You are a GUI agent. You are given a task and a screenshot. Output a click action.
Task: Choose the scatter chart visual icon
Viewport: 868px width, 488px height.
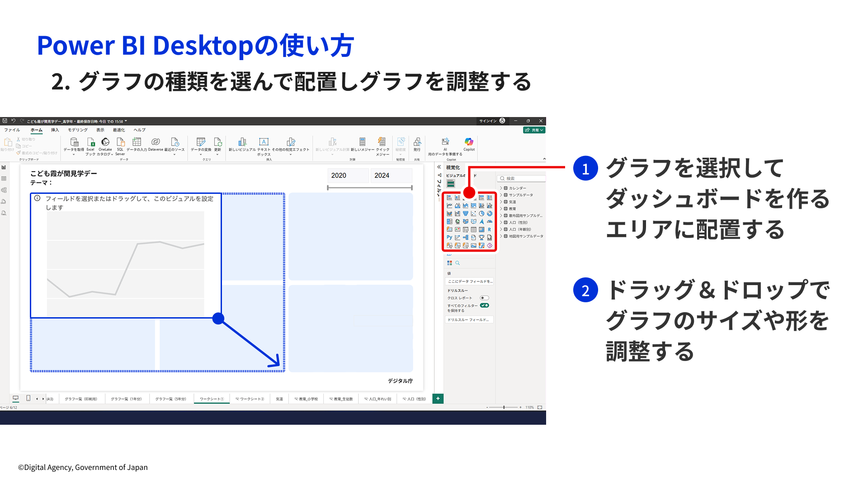pos(473,214)
